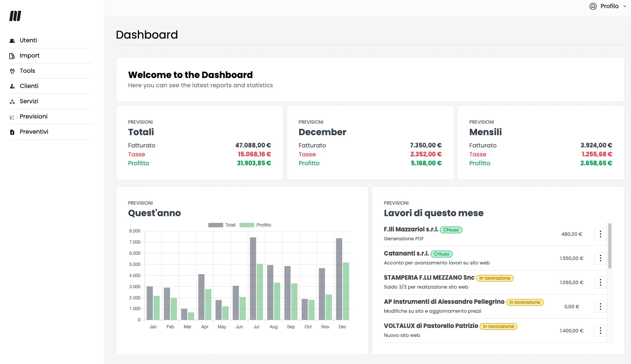Click the Lavori di questo mese heading
This screenshot has width=631, height=364.
coord(434,213)
